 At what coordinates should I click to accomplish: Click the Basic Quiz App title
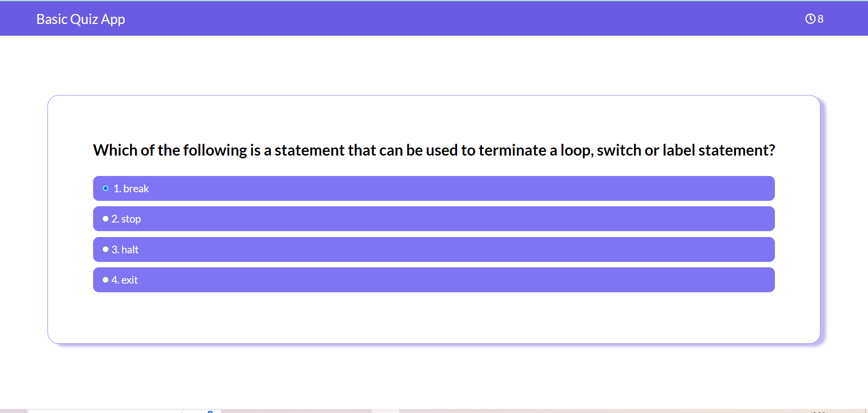[x=80, y=19]
